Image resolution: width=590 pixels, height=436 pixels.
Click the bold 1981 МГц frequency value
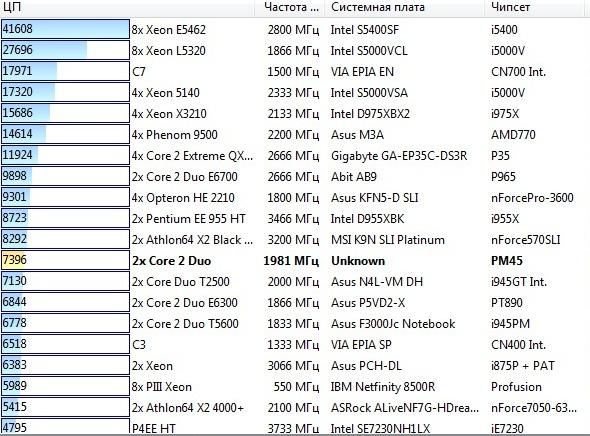(x=291, y=261)
